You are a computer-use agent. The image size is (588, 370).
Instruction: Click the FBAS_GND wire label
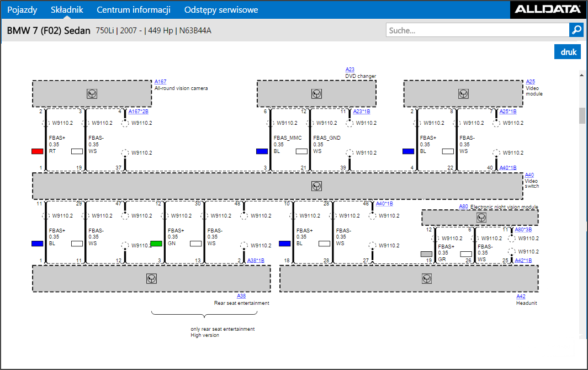click(x=327, y=138)
